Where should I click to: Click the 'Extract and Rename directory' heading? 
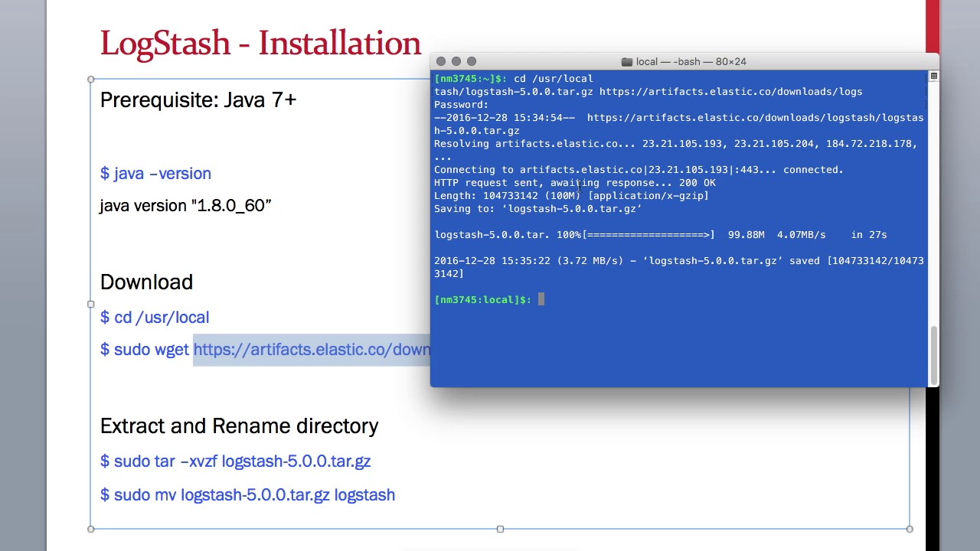click(x=239, y=425)
